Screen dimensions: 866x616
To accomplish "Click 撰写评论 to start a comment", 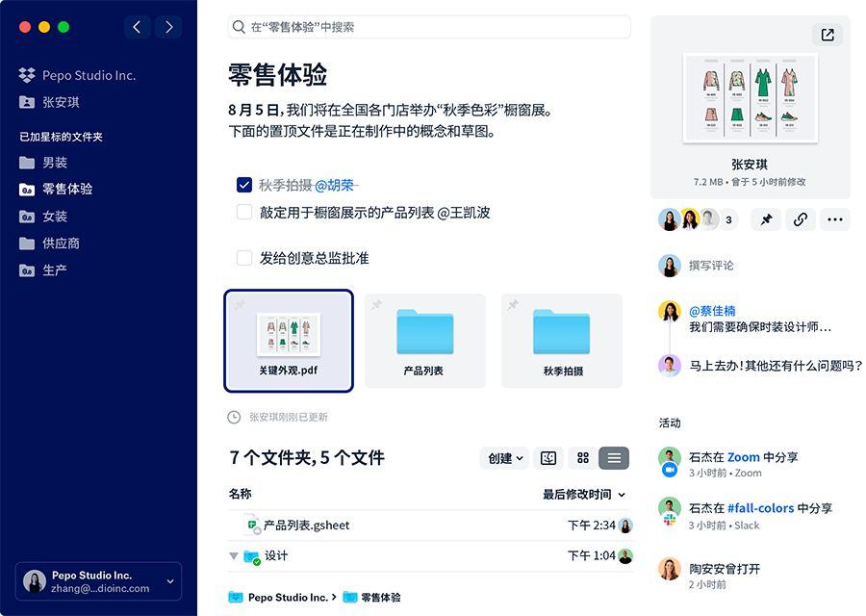I will pyautogui.click(x=714, y=266).
